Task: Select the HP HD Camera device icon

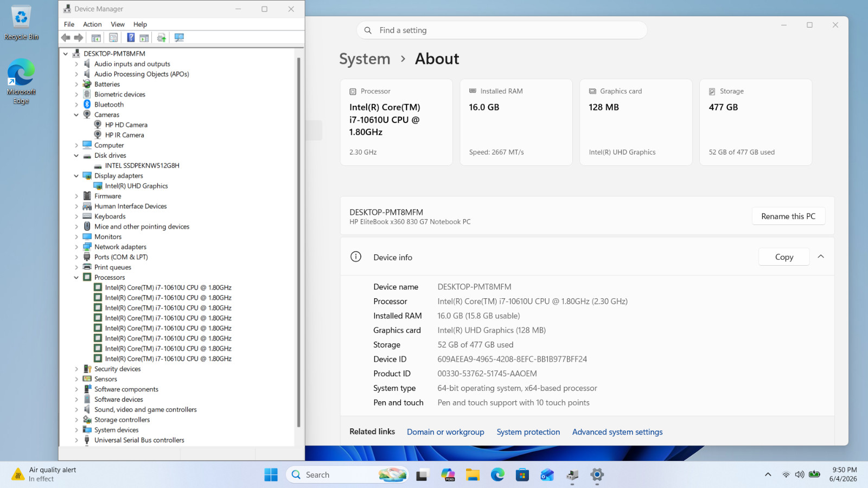Action: pyautogui.click(x=98, y=125)
